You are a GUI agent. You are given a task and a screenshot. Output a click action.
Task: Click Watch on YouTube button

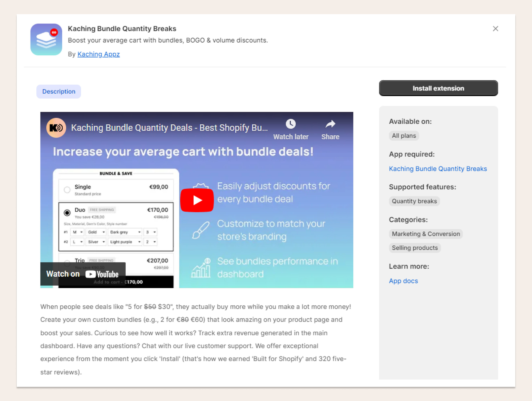point(83,274)
